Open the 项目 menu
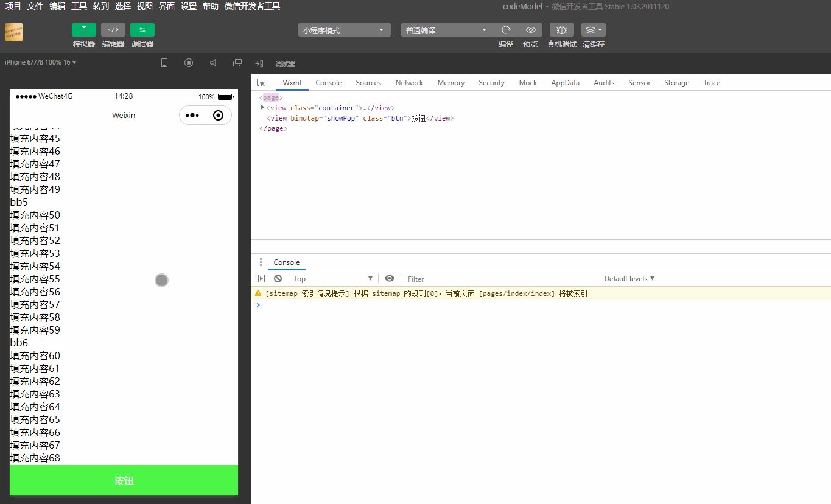The height and width of the screenshot is (504, 831). pyautogui.click(x=13, y=6)
